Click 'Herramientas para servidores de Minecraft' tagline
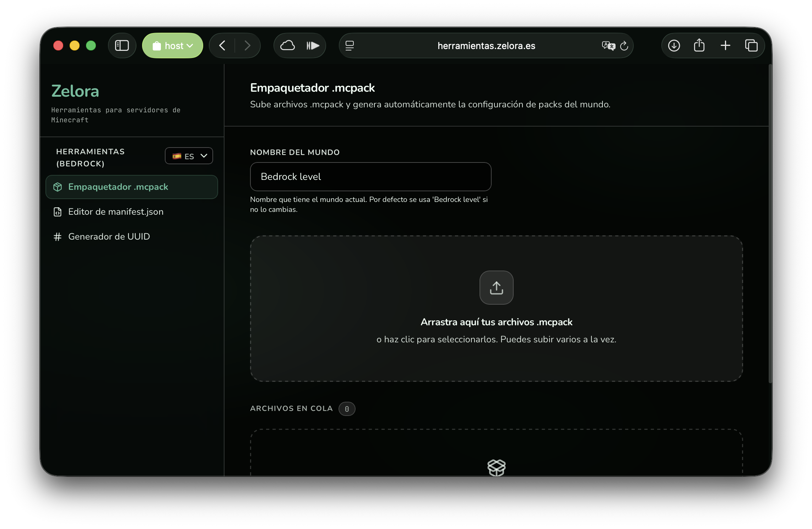The height and width of the screenshot is (529, 812). [116, 115]
